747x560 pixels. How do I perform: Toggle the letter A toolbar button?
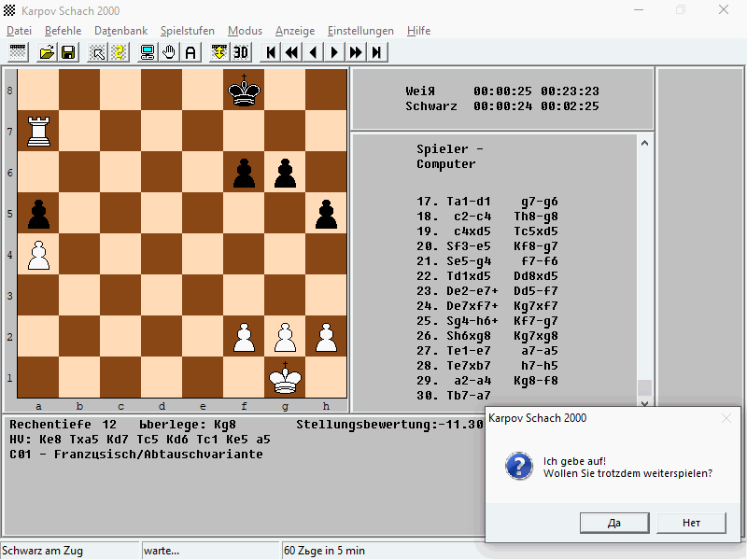[190, 52]
